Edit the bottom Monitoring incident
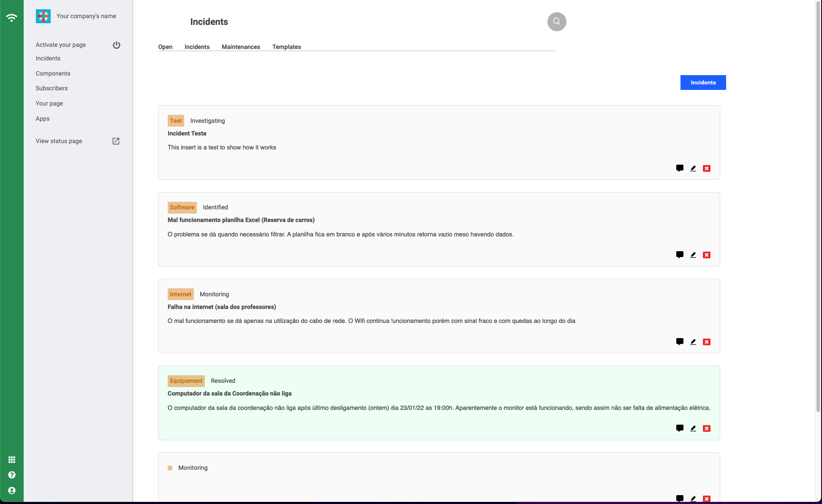 [x=693, y=498]
